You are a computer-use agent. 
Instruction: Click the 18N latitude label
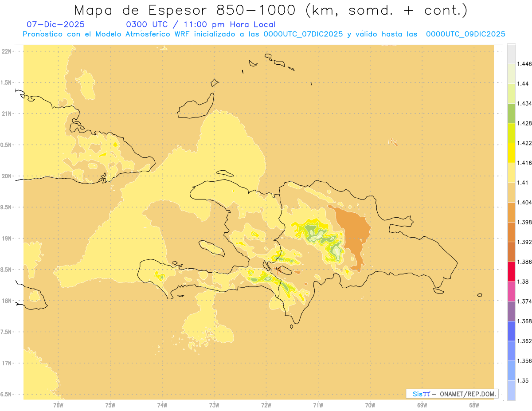click(7, 301)
